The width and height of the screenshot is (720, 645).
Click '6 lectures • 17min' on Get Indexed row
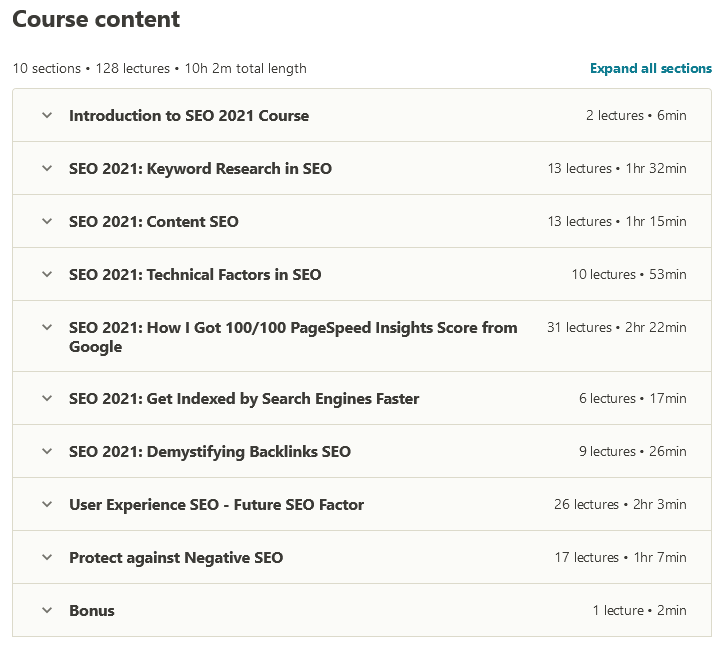632,398
